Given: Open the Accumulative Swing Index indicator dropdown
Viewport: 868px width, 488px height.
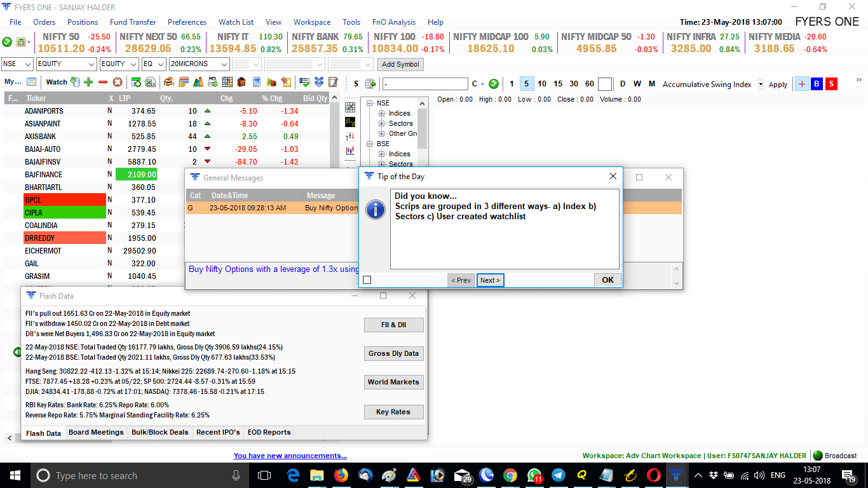Looking at the screenshot, I should [x=761, y=85].
